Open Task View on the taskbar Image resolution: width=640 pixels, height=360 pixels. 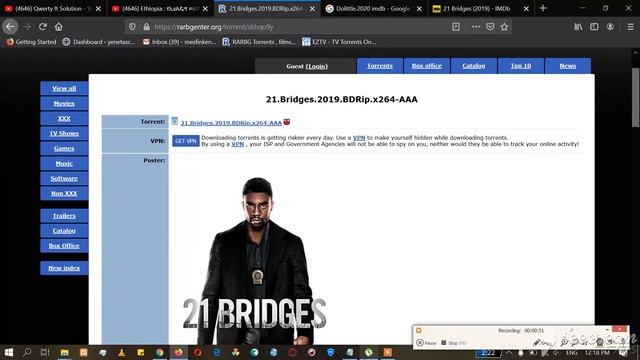(45, 352)
